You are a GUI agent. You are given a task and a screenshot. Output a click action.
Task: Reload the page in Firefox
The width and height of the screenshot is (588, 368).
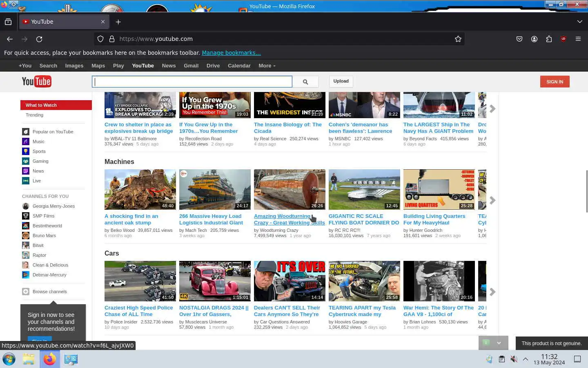[39, 39]
